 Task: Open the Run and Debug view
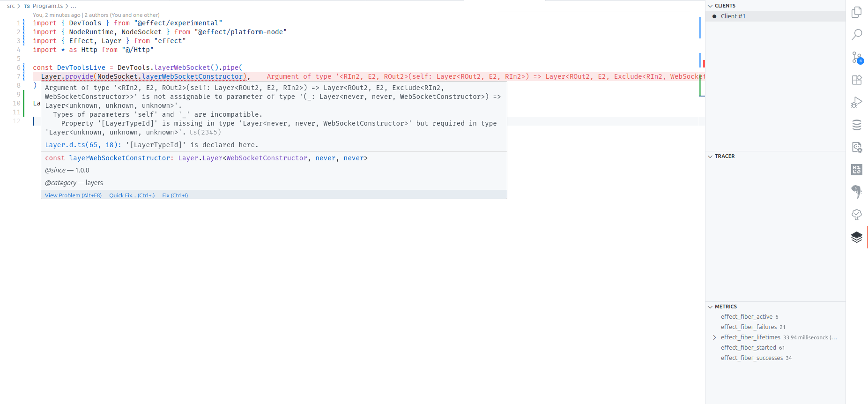857,102
